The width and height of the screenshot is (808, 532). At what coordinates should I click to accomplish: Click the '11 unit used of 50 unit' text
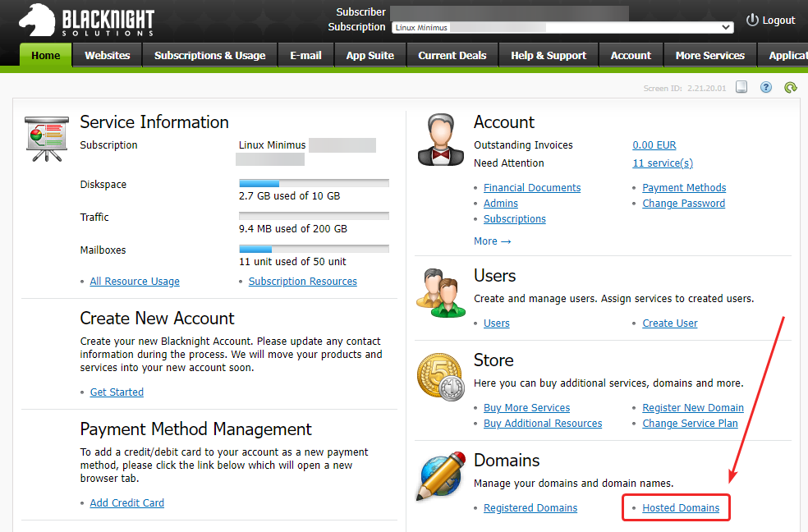tap(292, 262)
